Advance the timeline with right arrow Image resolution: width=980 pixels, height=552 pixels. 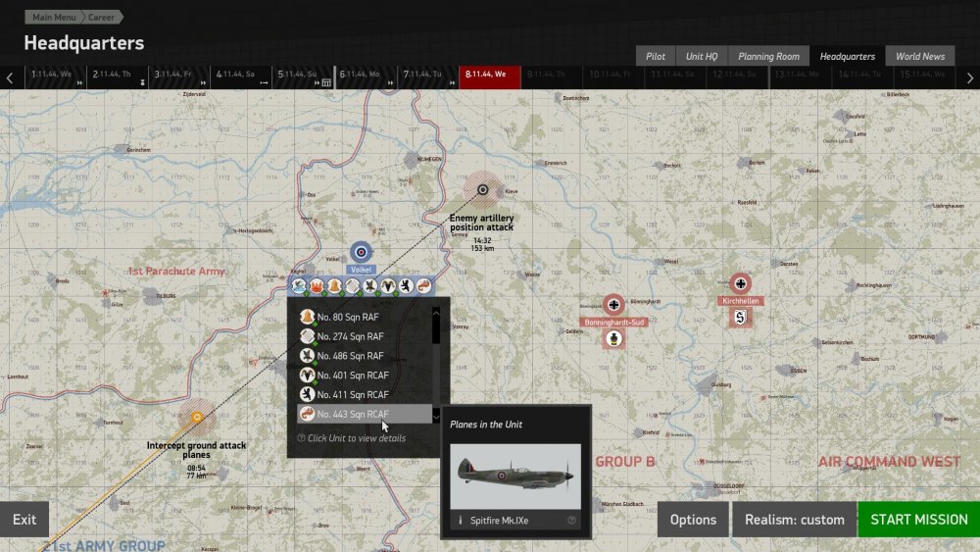[969, 77]
